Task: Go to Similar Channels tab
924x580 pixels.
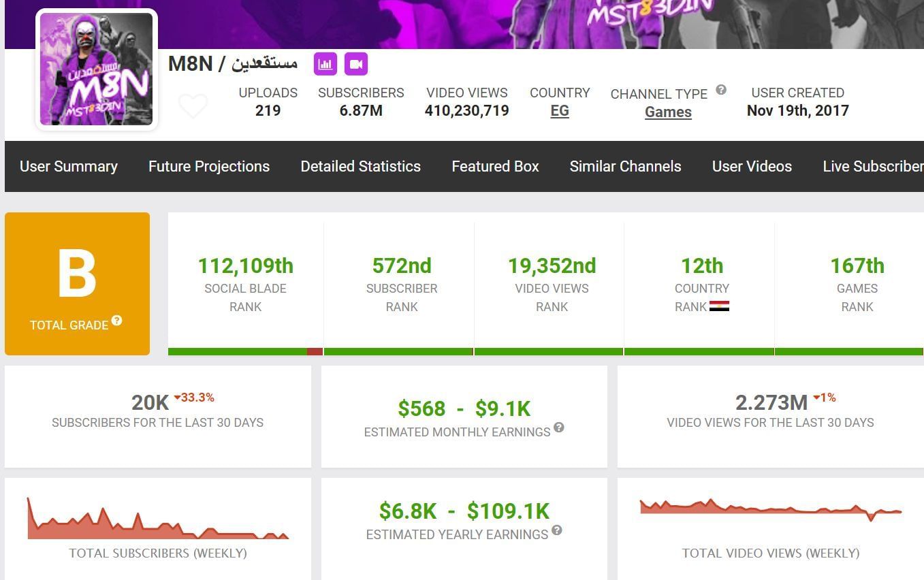Action: [625, 166]
